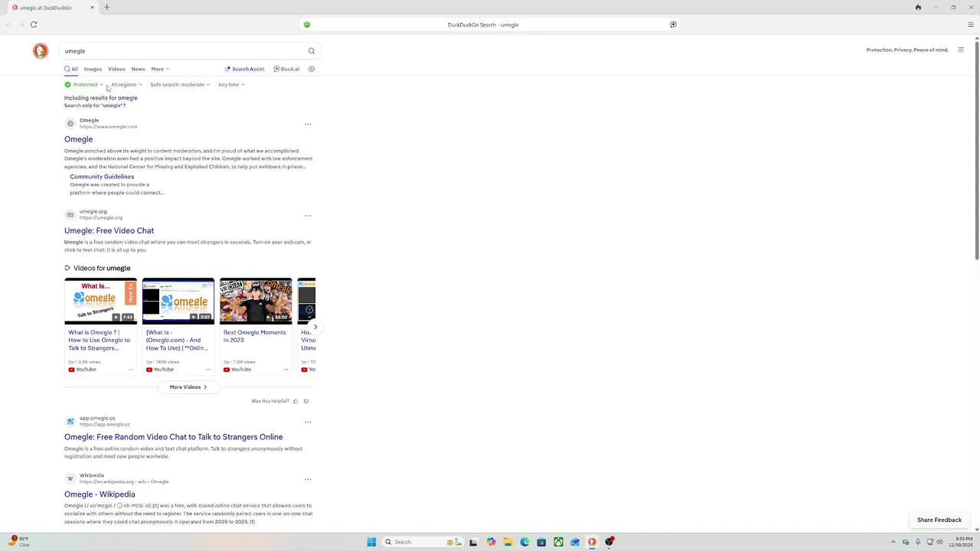Click the green privacy shield icon
The image size is (980, 551).
pyautogui.click(x=307, y=24)
